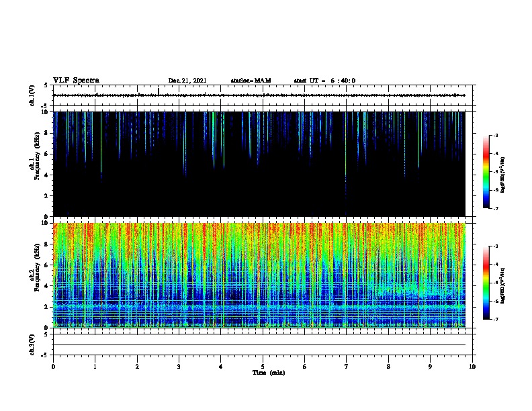Click time axis tick label "1"

pos(95,366)
